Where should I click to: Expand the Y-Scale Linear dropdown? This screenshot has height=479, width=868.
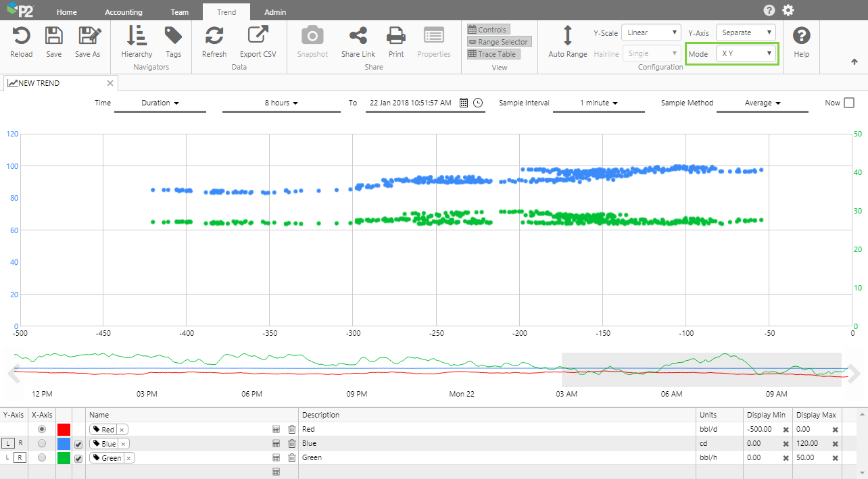tap(651, 32)
